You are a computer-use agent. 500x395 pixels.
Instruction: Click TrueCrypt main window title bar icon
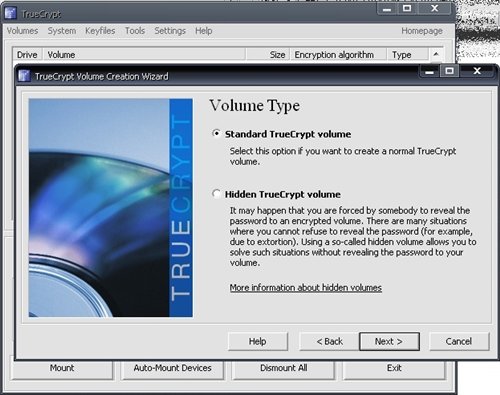point(11,13)
